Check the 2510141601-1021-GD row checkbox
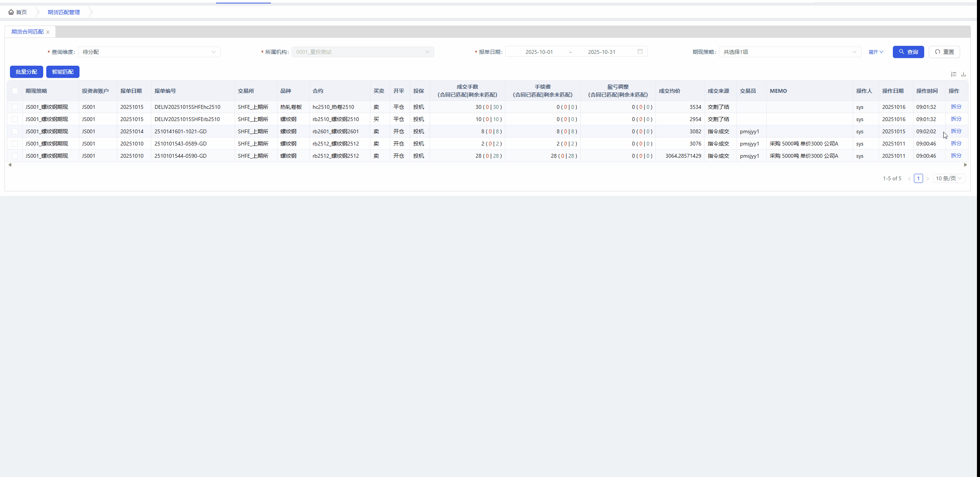The image size is (980, 477). [15, 131]
